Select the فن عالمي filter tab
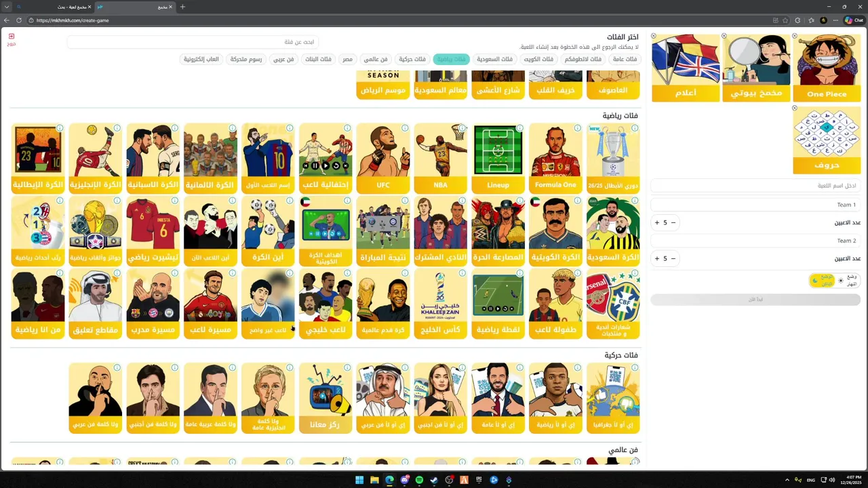The width and height of the screenshot is (868, 488). point(375,59)
